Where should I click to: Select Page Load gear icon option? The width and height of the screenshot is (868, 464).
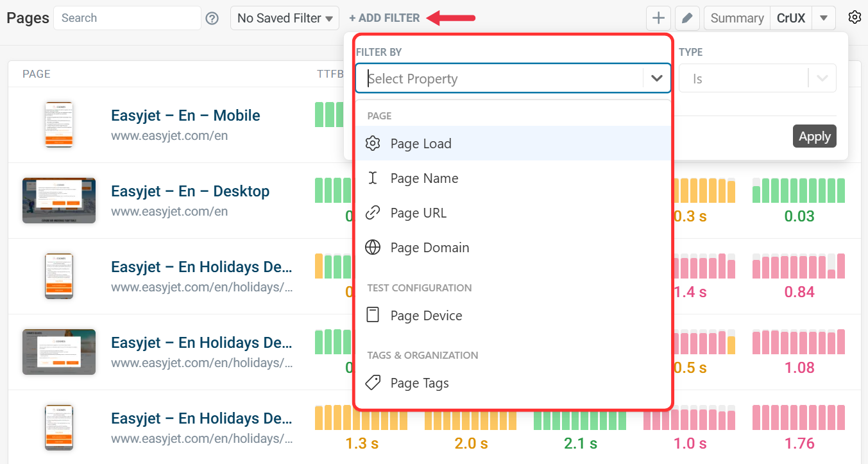(373, 144)
